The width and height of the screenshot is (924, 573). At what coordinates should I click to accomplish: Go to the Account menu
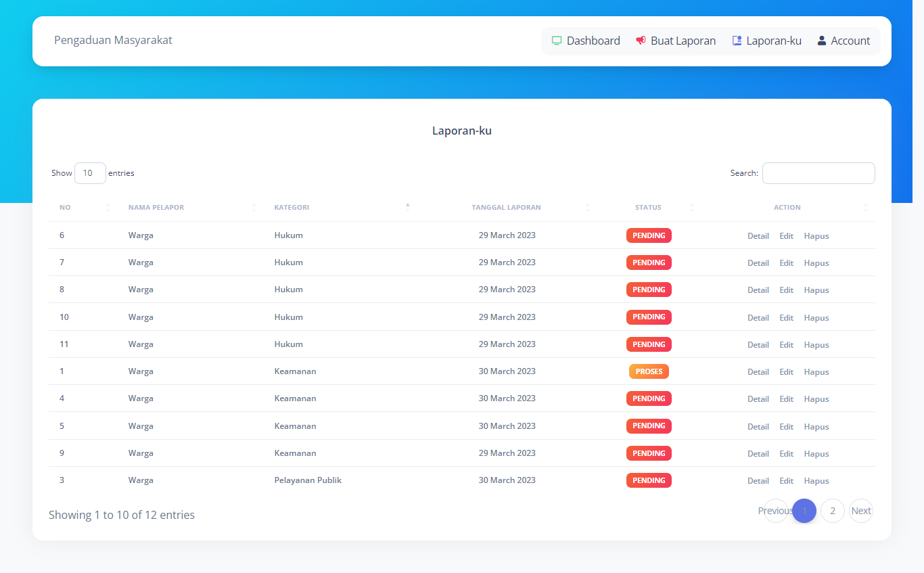click(850, 41)
